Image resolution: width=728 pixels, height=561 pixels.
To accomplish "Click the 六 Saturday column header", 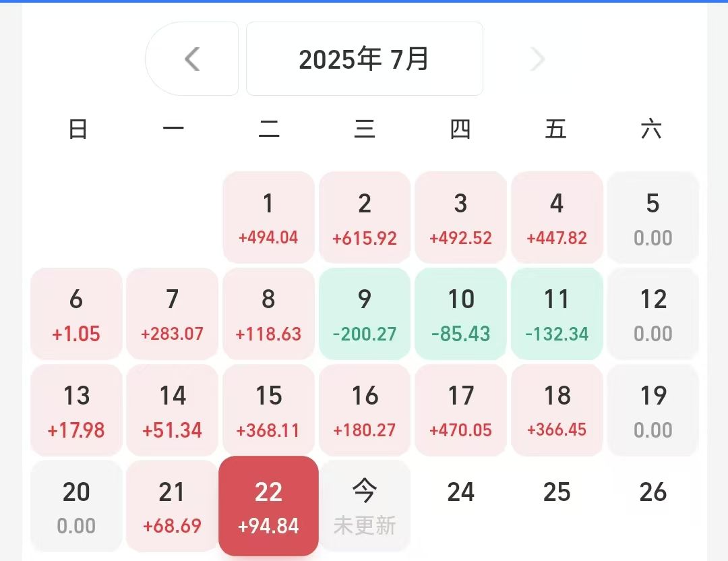I will (653, 129).
